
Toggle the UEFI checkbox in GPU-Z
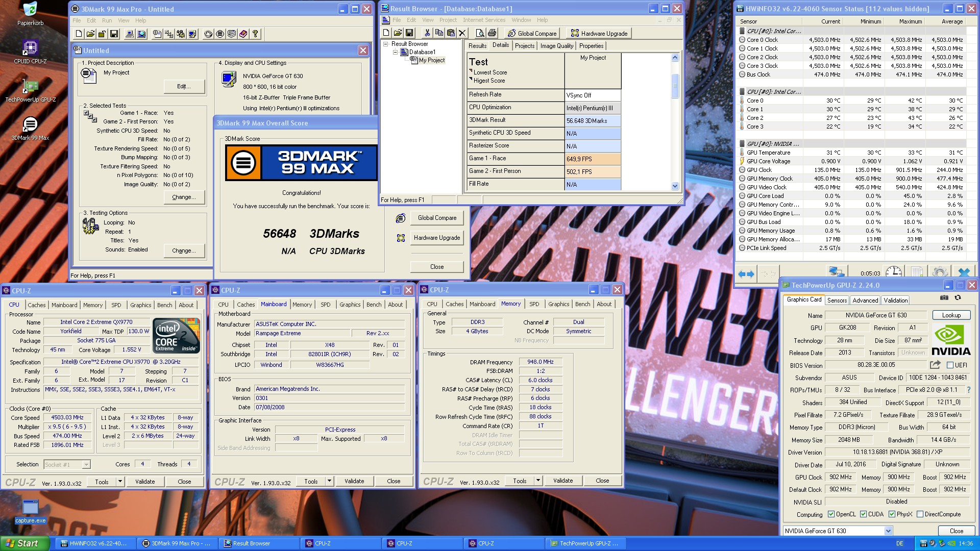pos(950,365)
